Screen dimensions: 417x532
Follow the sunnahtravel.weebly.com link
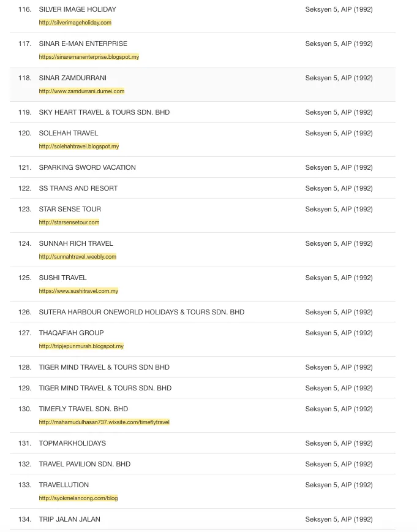[77, 257]
